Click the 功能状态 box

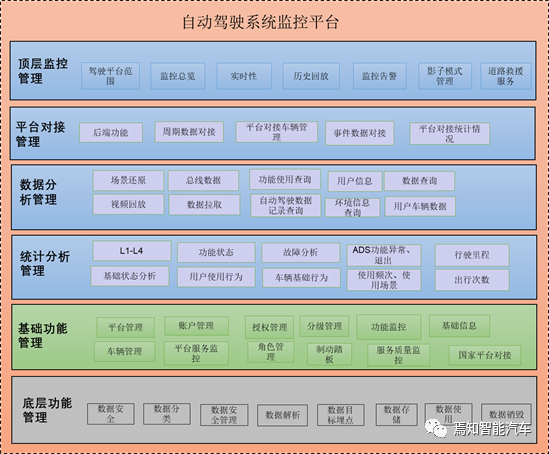[216, 252]
